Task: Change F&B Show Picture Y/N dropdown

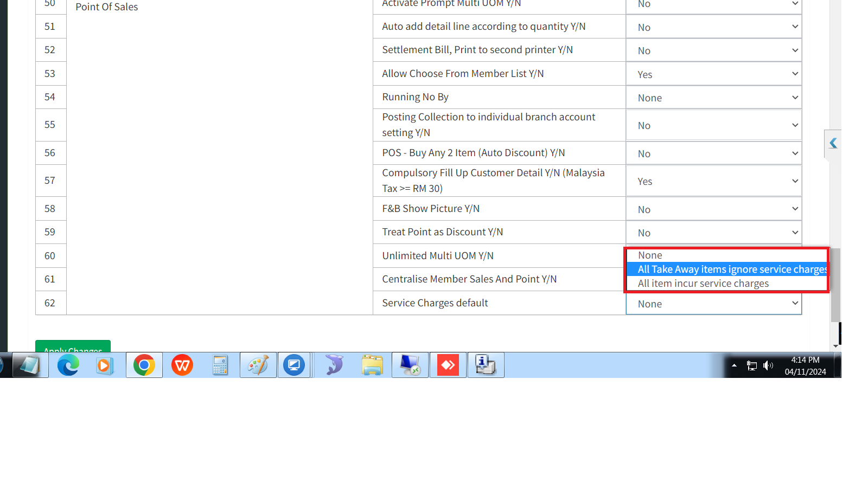Action: tap(714, 209)
